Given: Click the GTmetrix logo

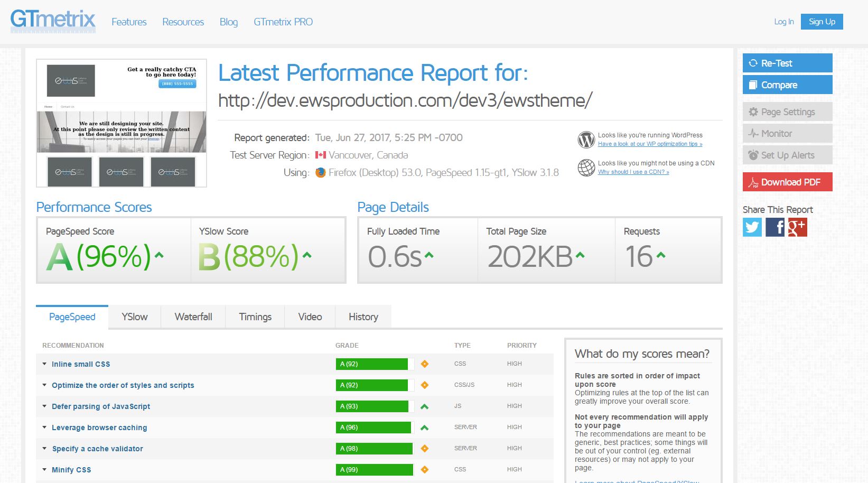Looking at the screenshot, I should (53, 21).
